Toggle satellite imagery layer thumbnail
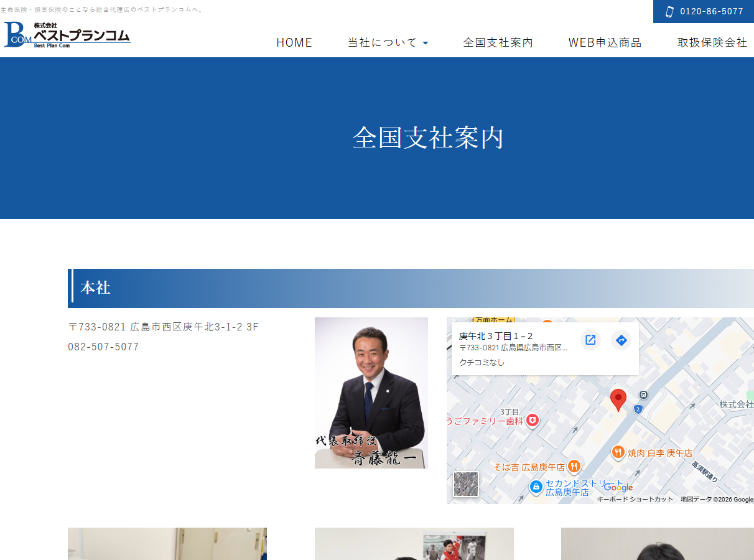Image resolution: width=754 pixels, height=560 pixels. (466, 484)
